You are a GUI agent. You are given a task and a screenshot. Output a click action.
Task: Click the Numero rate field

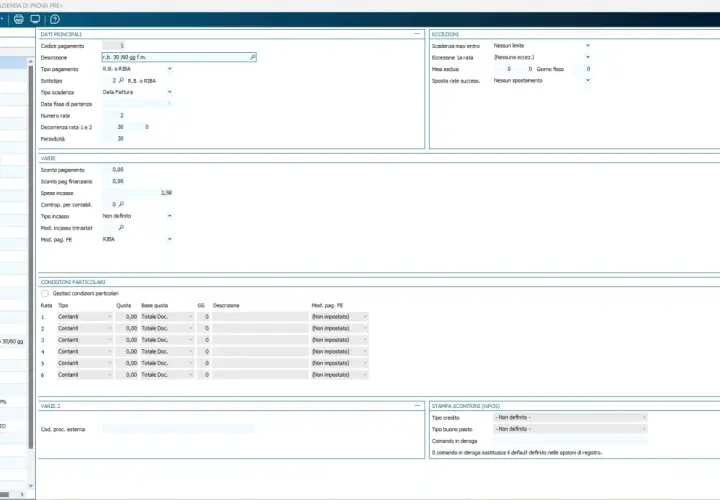113,115
